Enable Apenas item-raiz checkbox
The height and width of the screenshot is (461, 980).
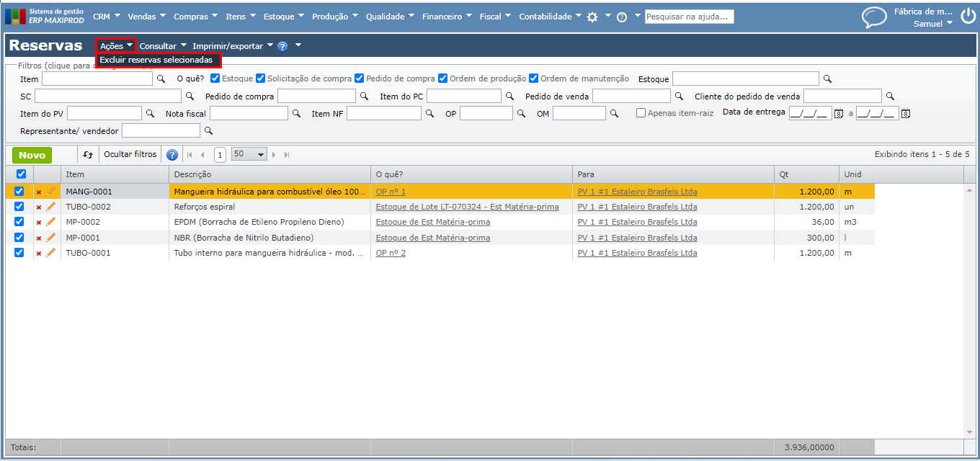[641, 113]
